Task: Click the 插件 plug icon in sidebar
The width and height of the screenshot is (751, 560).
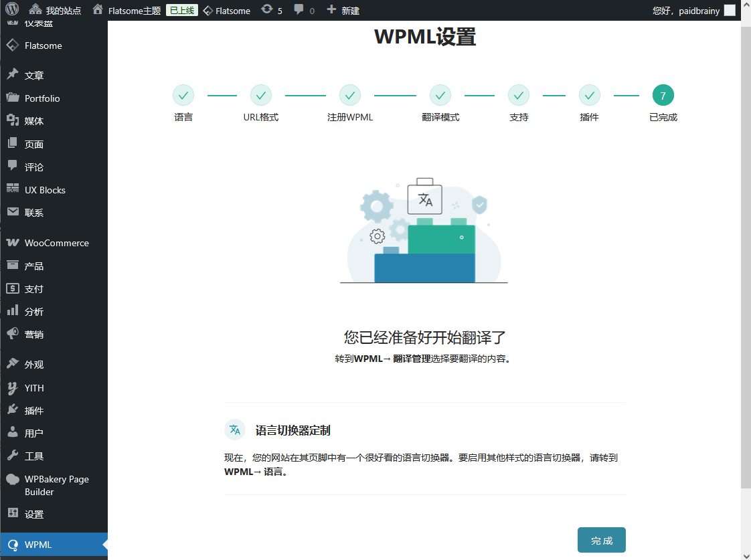Action: click(x=13, y=409)
